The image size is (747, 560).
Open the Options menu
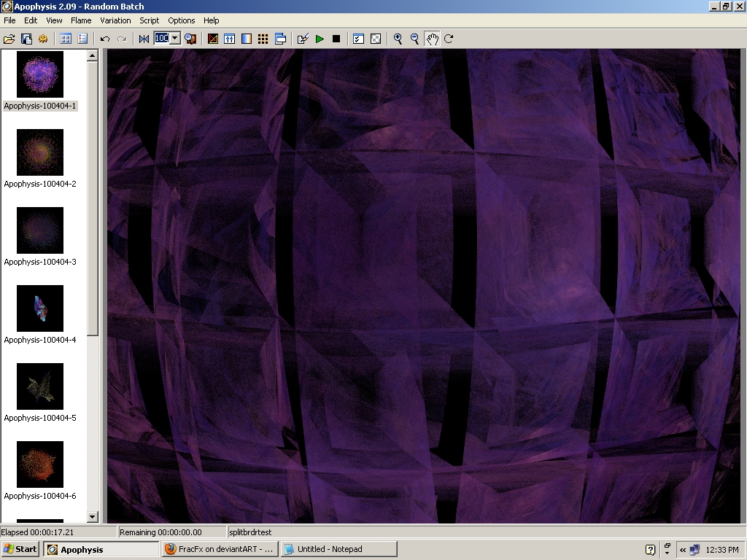click(182, 20)
